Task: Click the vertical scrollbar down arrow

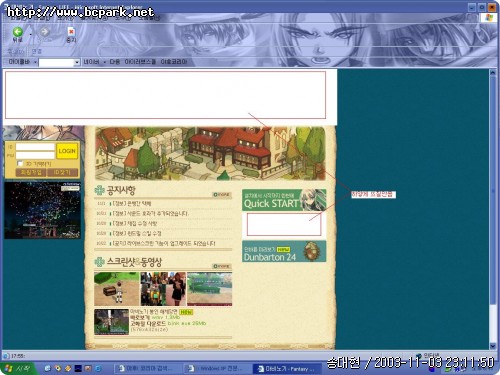Action: coord(493,346)
